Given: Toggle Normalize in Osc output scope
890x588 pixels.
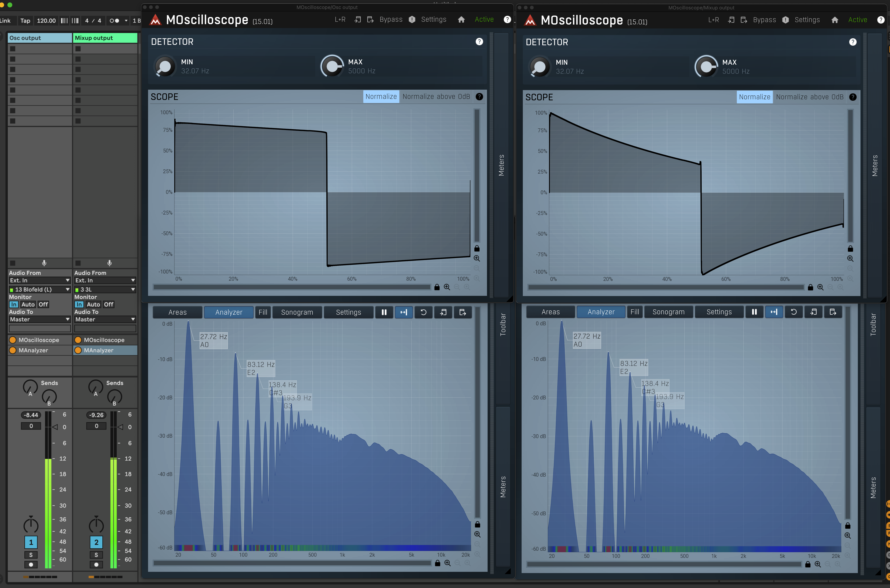Looking at the screenshot, I should click(x=381, y=96).
